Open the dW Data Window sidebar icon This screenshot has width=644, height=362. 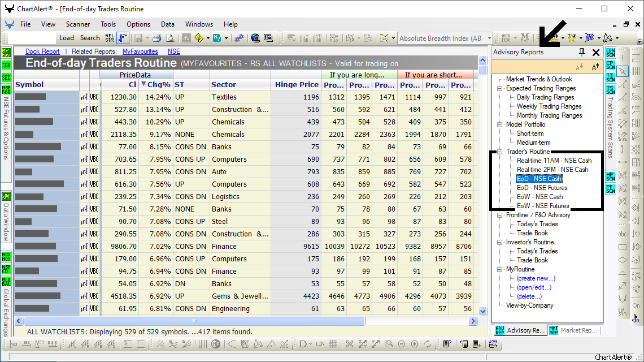(6, 196)
